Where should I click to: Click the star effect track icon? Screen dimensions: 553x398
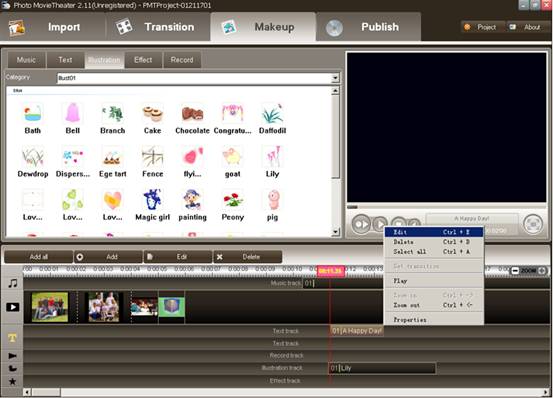pos(12,381)
